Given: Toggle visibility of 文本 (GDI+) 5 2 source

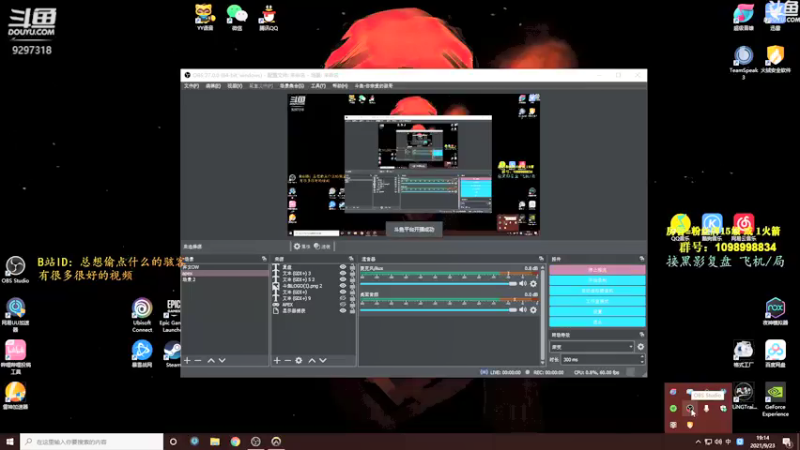Looking at the screenshot, I should click(x=343, y=280).
